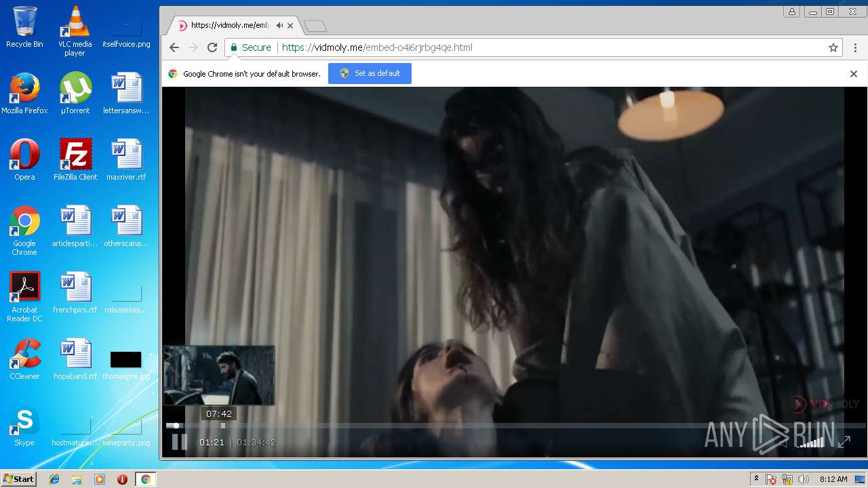Show hidden system tray icons
The width and height of the screenshot is (868, 488).
pos(756,479)
